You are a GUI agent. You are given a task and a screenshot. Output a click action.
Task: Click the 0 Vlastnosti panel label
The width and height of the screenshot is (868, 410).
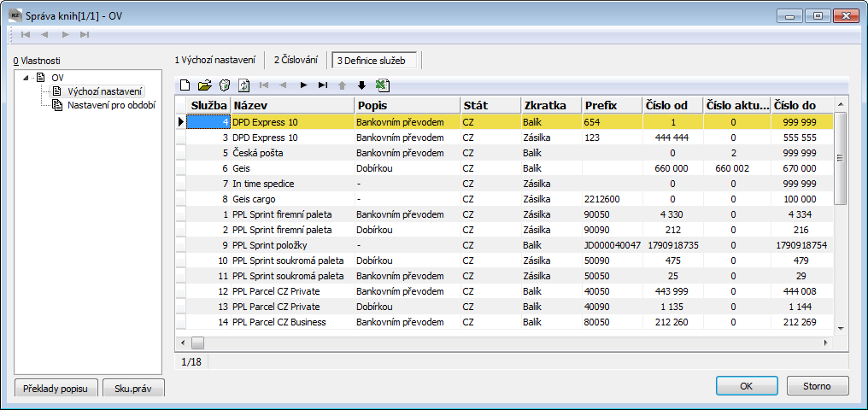point(37,61)
